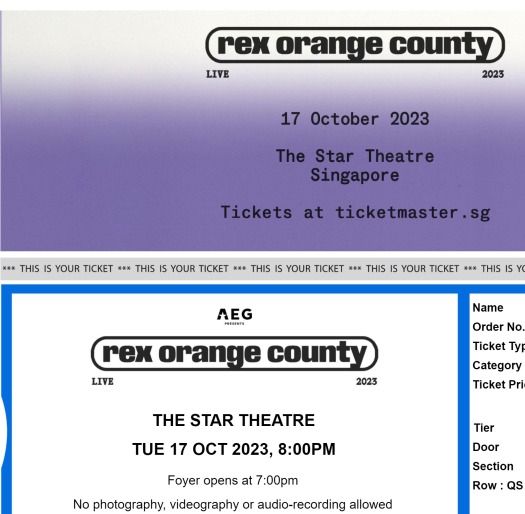Open the ticketmaster.sg tickets link text
Screen dimensions: 525x514
click(x=355, y=213)
